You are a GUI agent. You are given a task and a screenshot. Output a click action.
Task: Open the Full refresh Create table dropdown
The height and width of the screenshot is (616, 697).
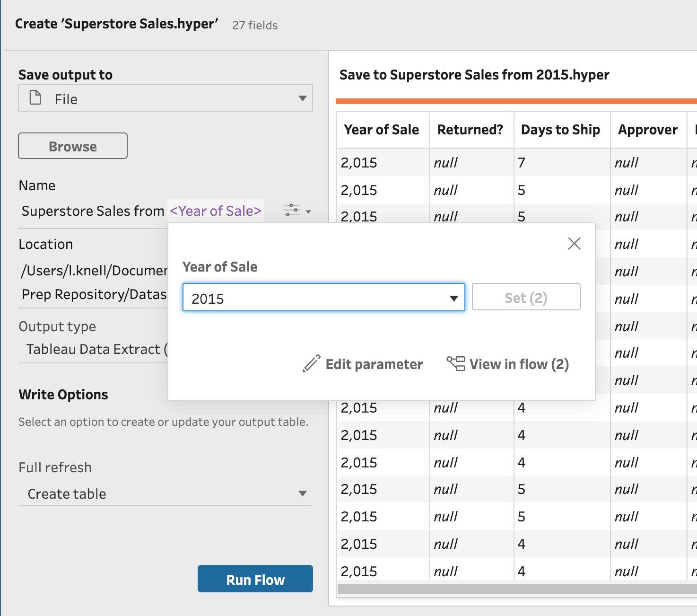click(303, 493)
